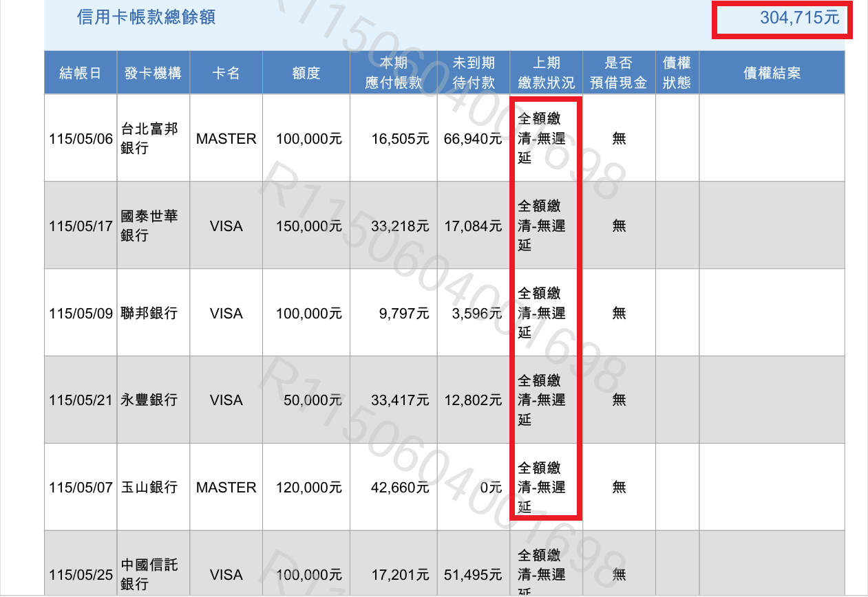868x597 pixels.
Task: Select the 債權狀態 column header
Action: pos(677,73)
